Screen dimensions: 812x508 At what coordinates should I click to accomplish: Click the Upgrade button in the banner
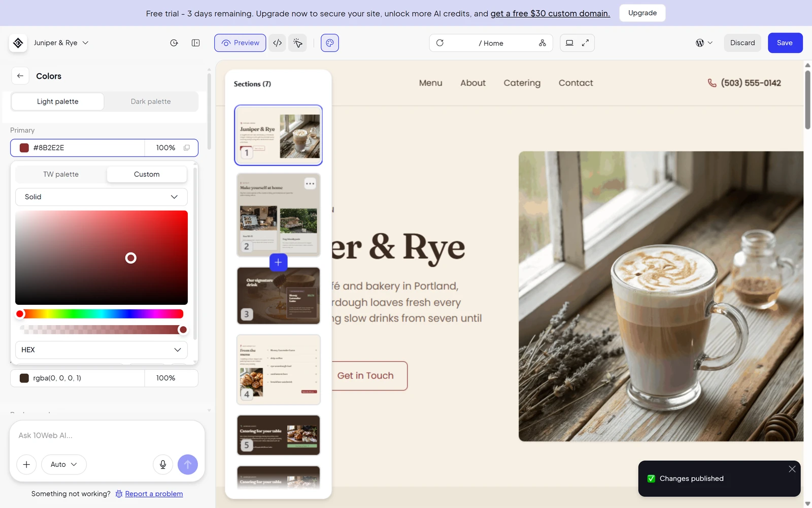pos(642,13)
